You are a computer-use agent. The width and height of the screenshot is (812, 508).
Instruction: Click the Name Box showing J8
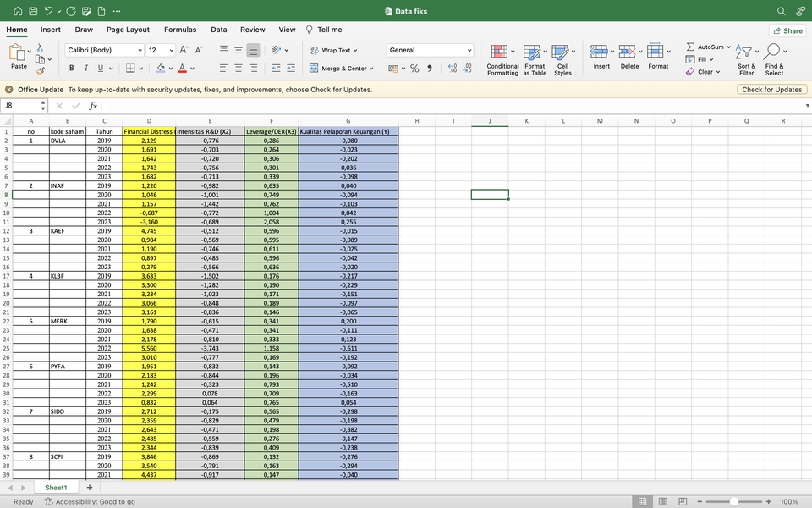click(20, 106)
